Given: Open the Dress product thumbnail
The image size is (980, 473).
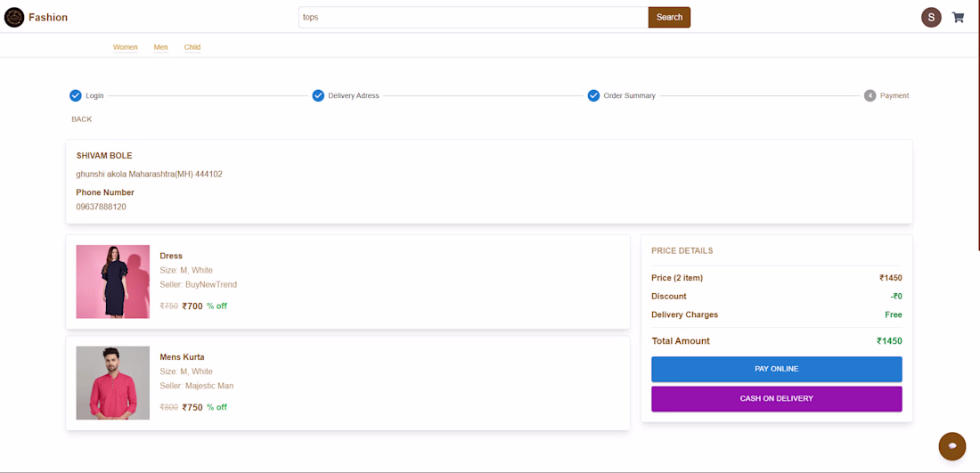Looking at the screenshot, I should point(112,281).
